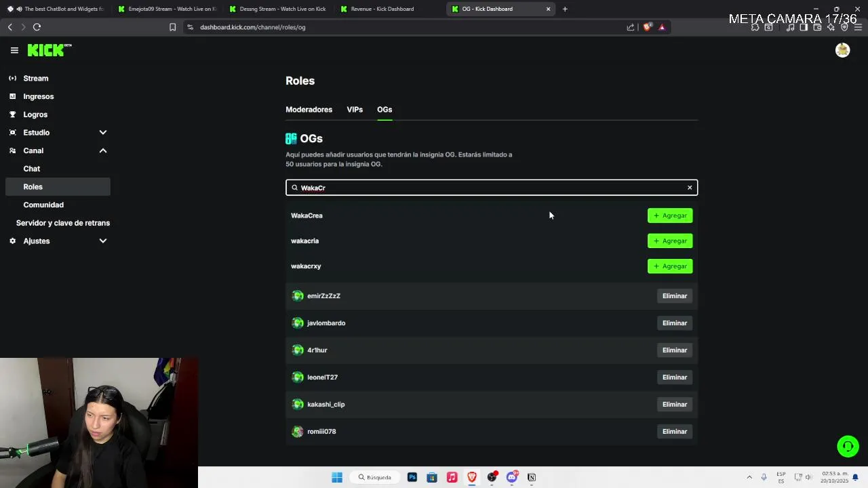
Task: Reload the current page
Action: pyautogui.click(x=37, y=27)
